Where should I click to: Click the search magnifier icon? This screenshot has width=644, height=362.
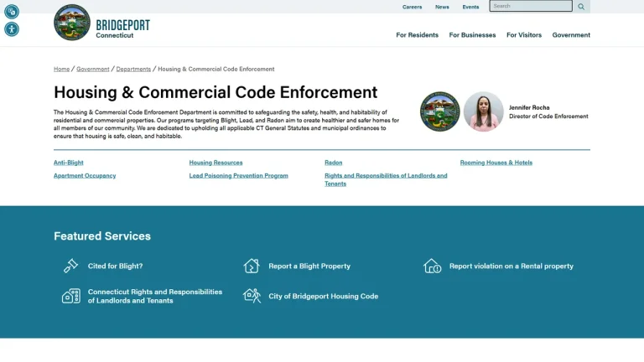pos(581,7)
